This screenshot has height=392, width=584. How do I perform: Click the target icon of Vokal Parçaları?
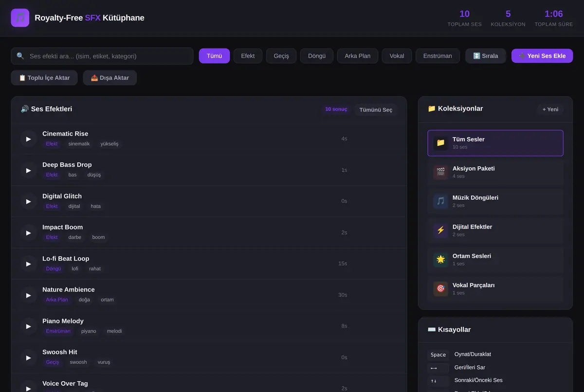441,289
